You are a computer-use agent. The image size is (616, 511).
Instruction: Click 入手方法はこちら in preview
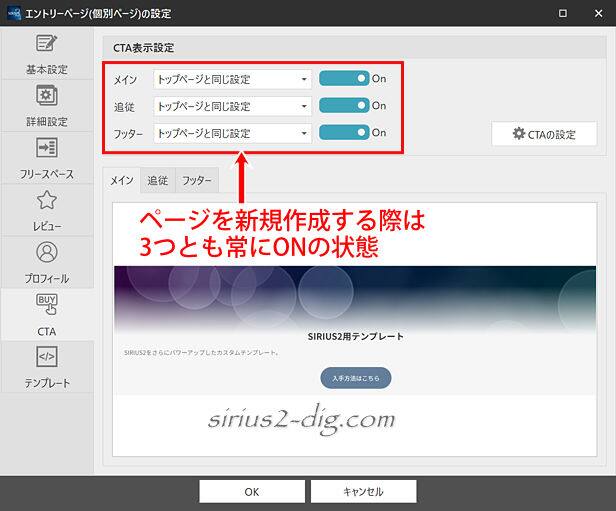pos(355,378)
